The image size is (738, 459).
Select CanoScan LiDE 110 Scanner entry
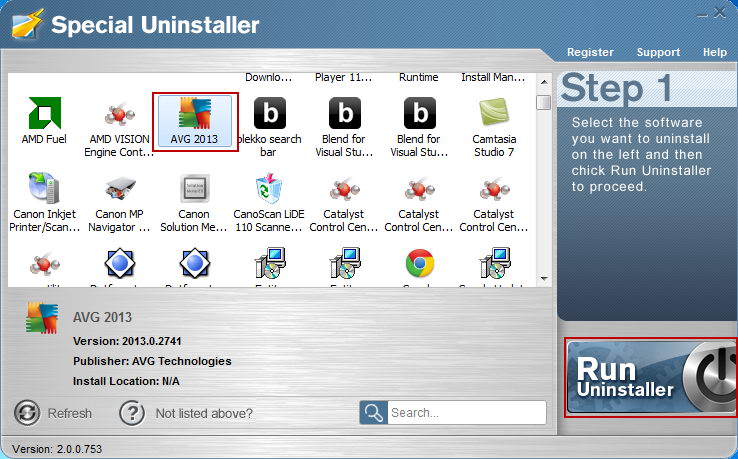pyautogui.click(x=269, y=202)
